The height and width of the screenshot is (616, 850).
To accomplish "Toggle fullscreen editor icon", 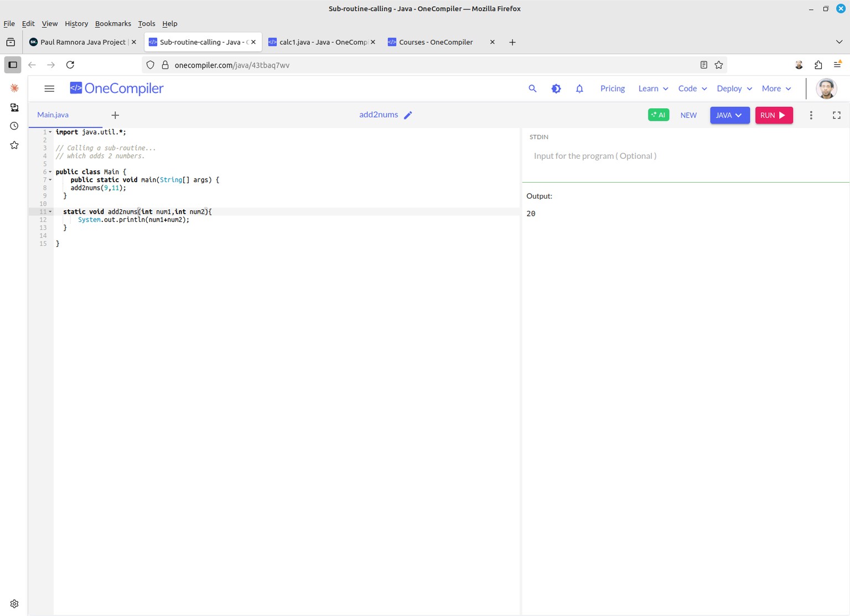I will coord(837,115).
